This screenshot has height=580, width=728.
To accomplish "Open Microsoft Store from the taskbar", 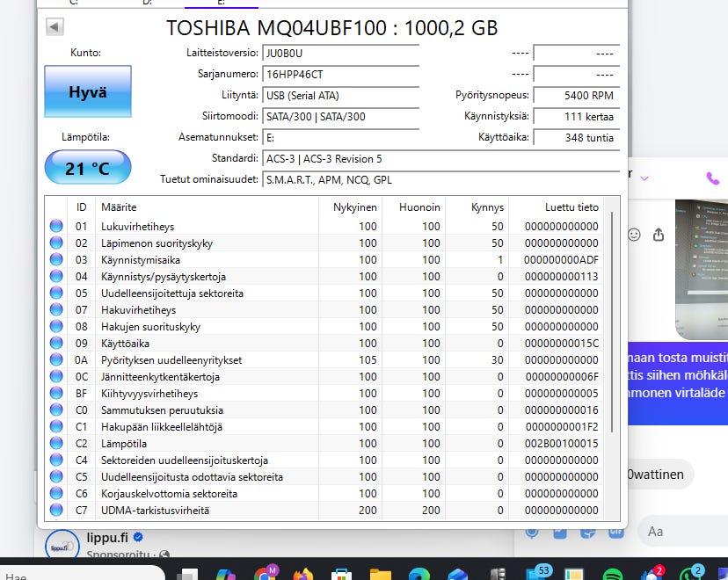I will click(341, 575).
